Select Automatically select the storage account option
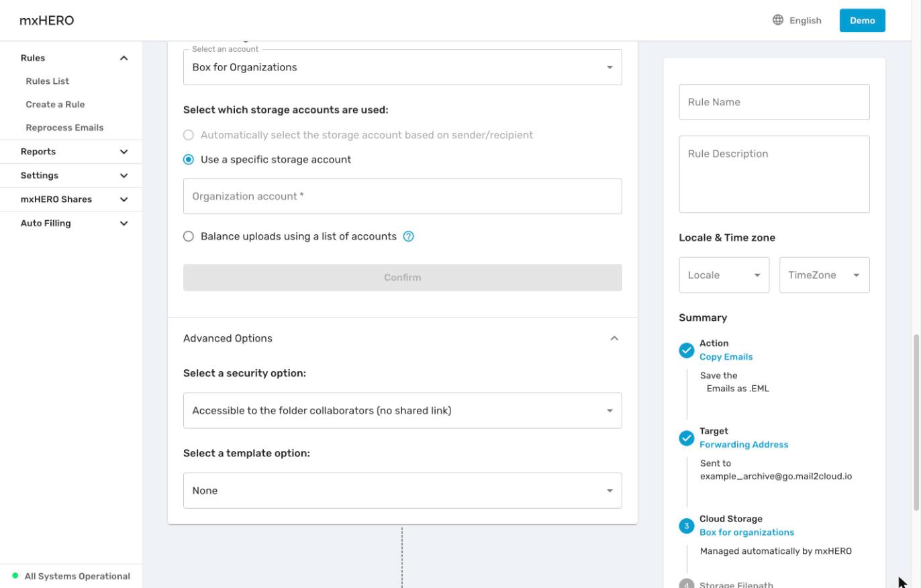This screenshot has width=921, height=588. (189, 135)
